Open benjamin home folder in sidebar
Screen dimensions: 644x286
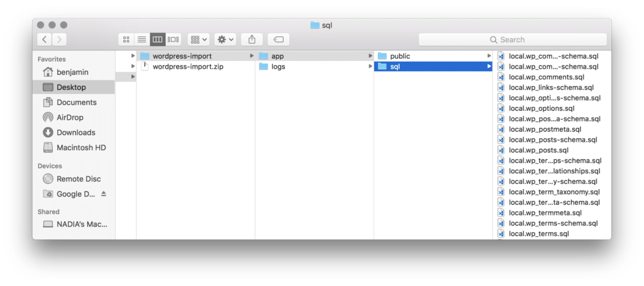(74, 72)
